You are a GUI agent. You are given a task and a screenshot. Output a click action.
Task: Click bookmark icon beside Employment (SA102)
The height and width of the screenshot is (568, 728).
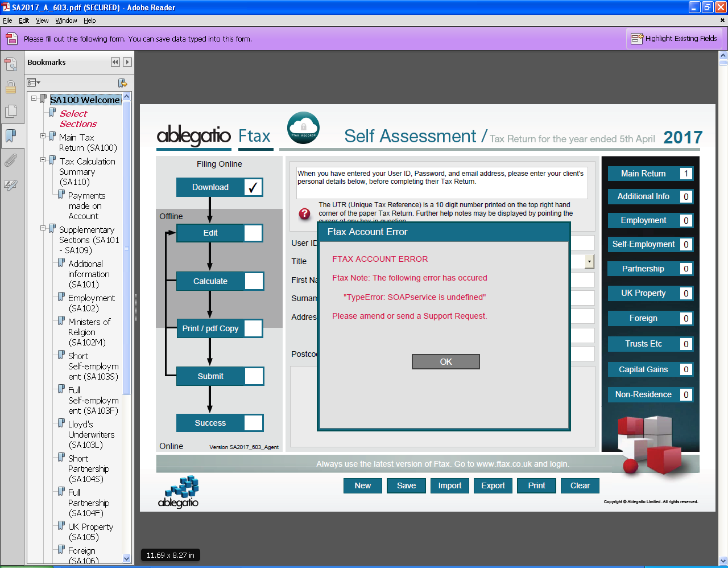tap(61, 297)
